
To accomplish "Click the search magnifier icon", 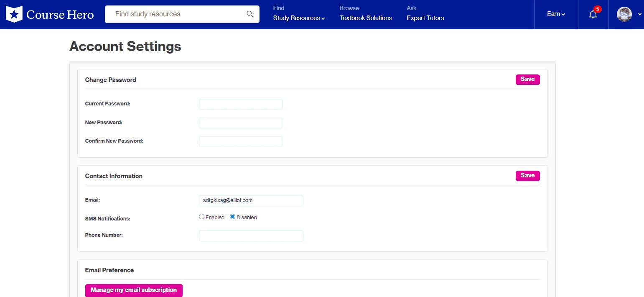I will point(250,14).
